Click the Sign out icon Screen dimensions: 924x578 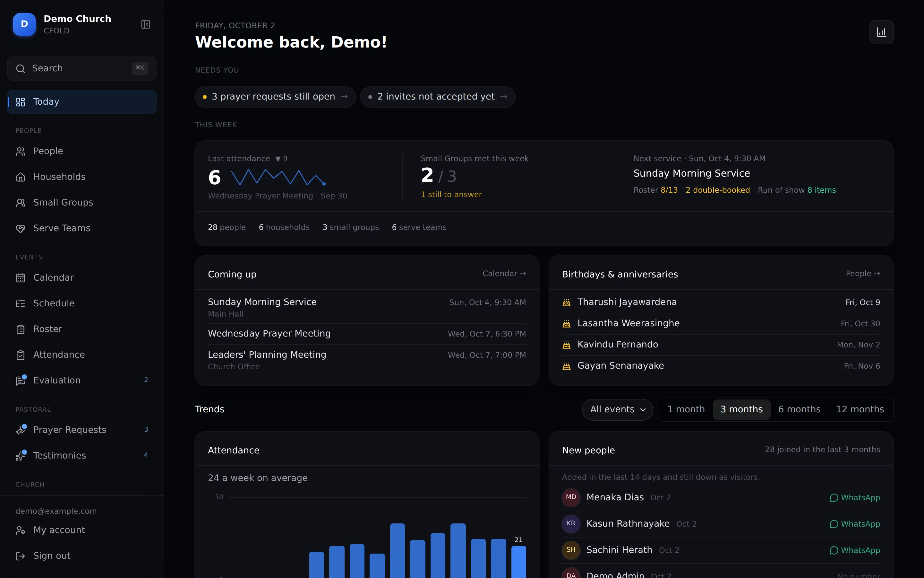(21, 556)
